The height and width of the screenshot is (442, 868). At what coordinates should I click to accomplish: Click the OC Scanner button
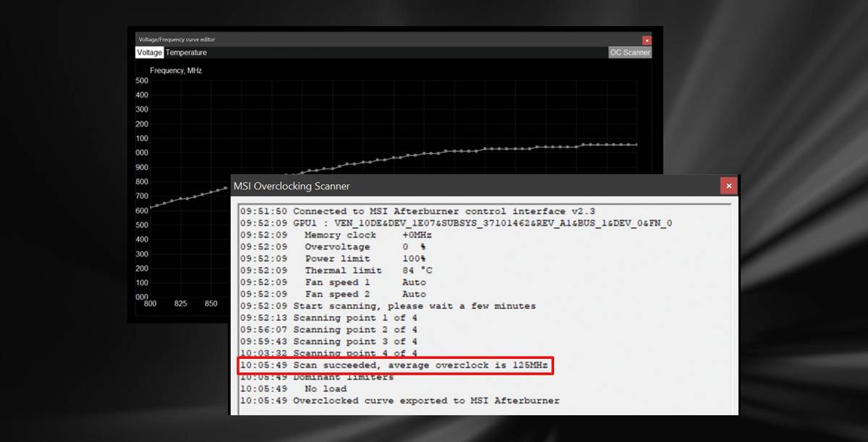click(x=630, y=53)
